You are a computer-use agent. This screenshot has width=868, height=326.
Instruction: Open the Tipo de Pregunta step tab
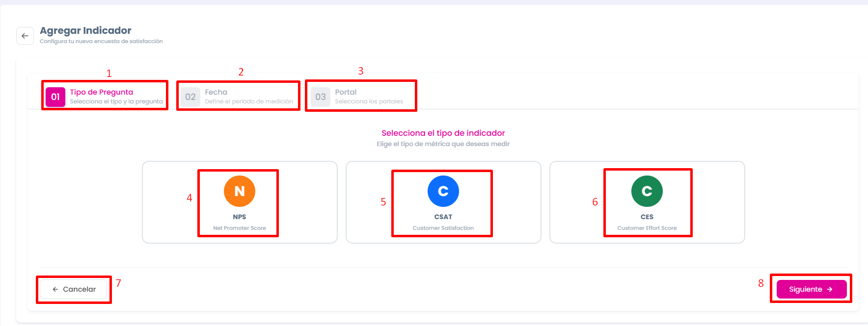(x=105, y=97)
